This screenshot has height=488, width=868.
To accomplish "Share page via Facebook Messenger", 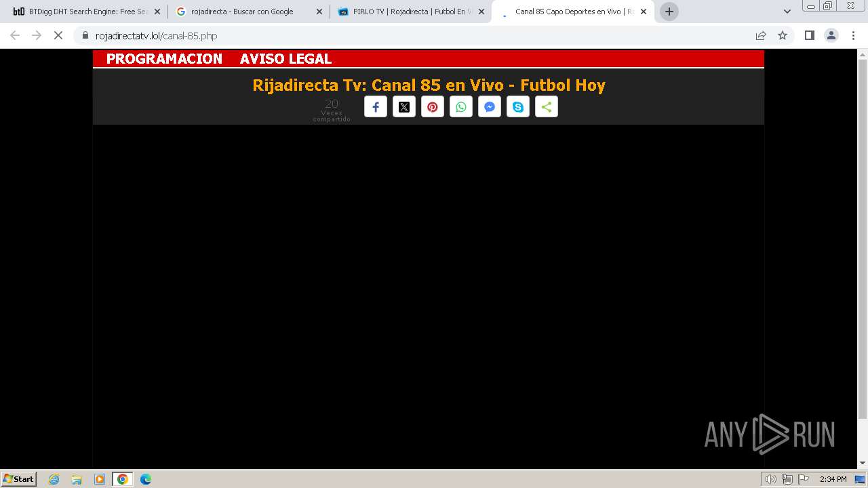I will pos(490,107).
